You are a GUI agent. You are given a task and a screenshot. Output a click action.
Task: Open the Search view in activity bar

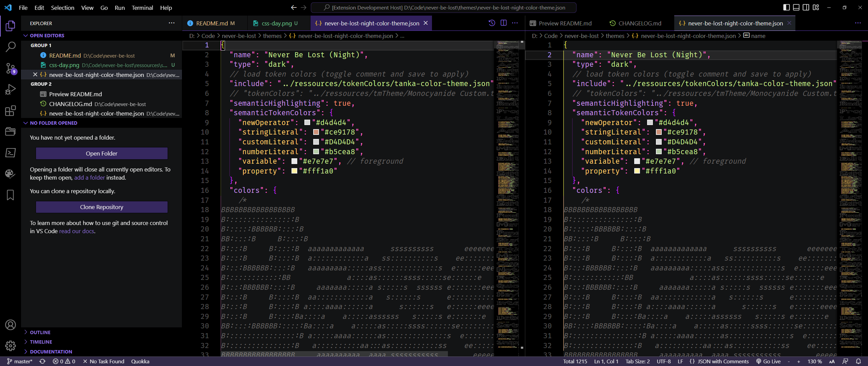pos(11,47)
